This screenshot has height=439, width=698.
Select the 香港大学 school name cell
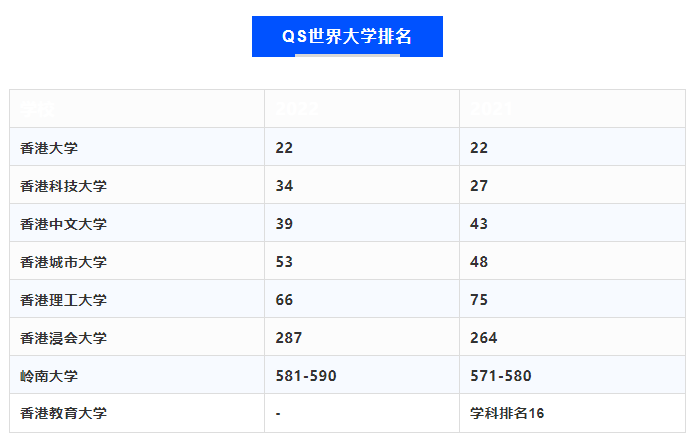[x=137, y=147]
